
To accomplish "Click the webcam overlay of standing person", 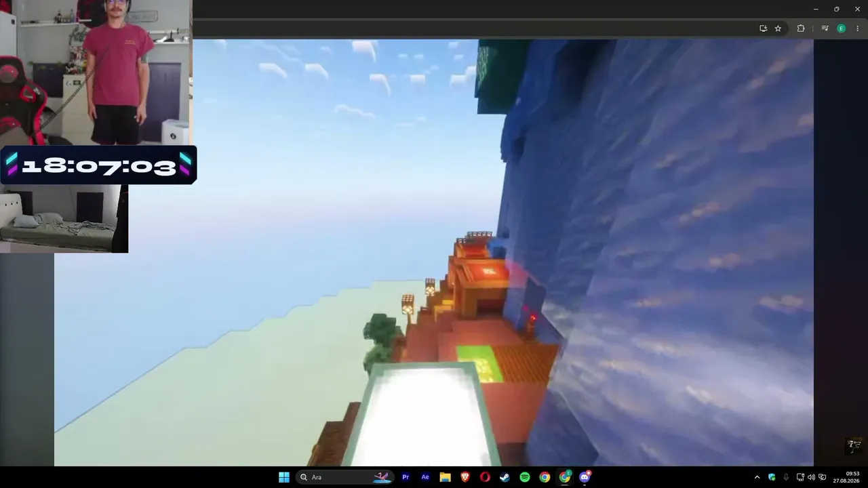I will coord(96,73).
